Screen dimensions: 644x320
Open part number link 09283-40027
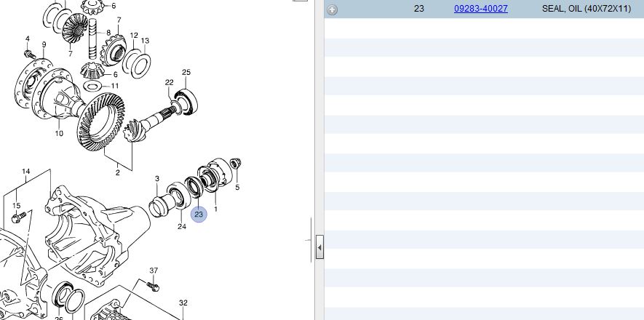(x=480, y=9)
